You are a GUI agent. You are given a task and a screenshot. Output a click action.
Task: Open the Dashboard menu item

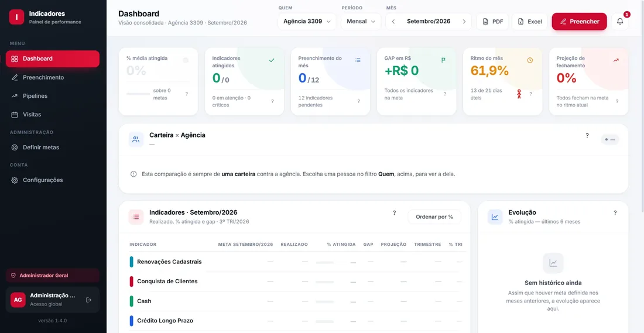pos(53,59)
